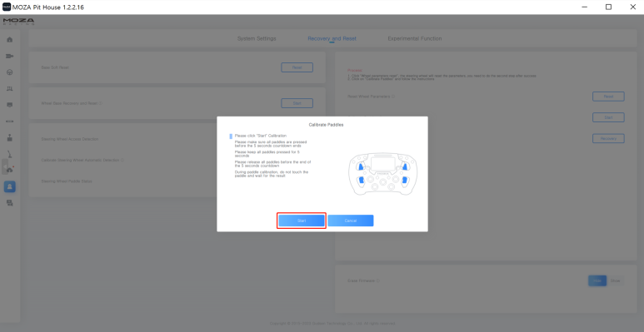644x332 pixels.
Task: Click info icon beside Calibrate Steering Wheel Automatic Detection
Action: point(122,160)
